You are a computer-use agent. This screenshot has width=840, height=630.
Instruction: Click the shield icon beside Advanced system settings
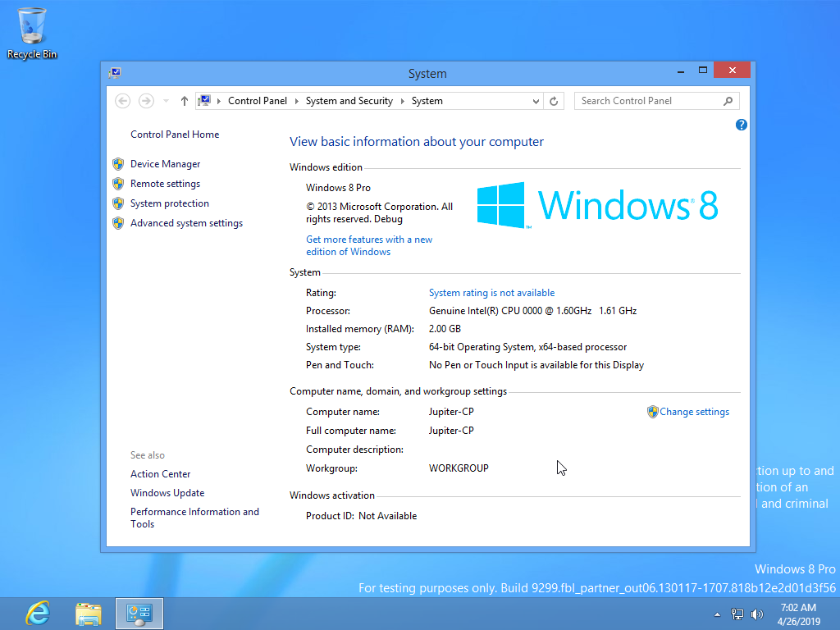pyautogui.click(x=118, y=223)
